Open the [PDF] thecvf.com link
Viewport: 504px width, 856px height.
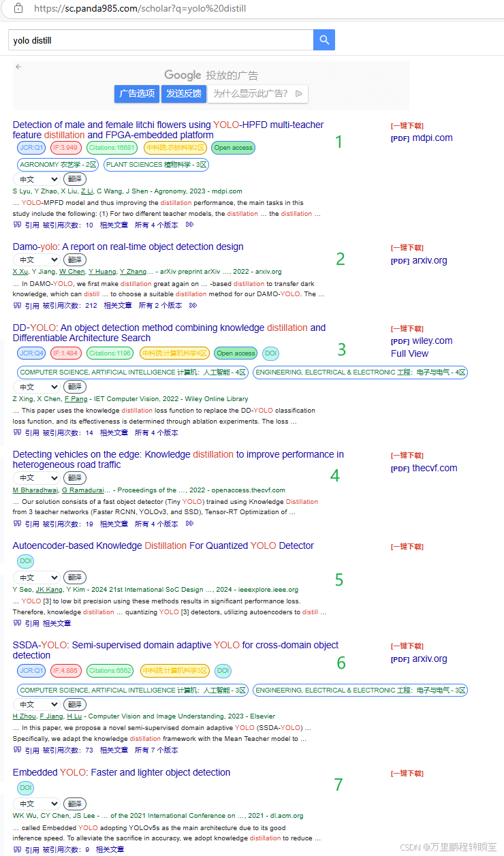pyautogui.click(x=424, y=468)
